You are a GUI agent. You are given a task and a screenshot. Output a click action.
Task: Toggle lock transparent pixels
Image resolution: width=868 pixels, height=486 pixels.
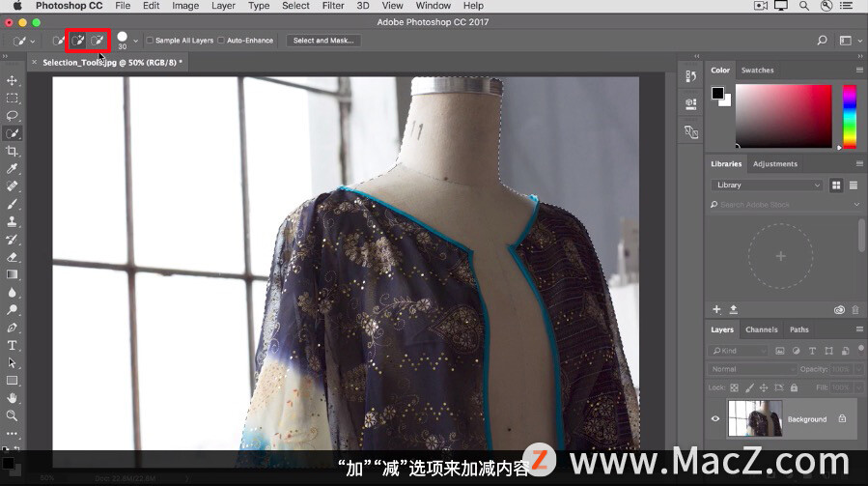[734, 387]
